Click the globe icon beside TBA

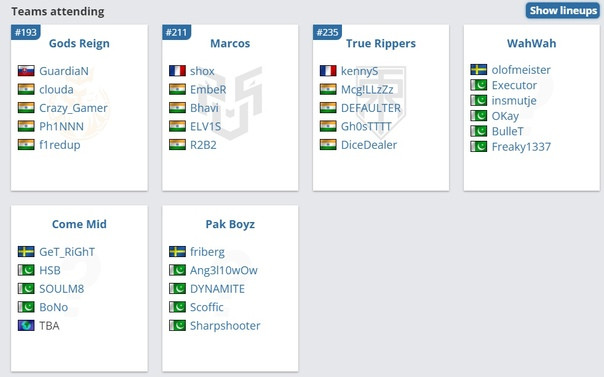26,326
